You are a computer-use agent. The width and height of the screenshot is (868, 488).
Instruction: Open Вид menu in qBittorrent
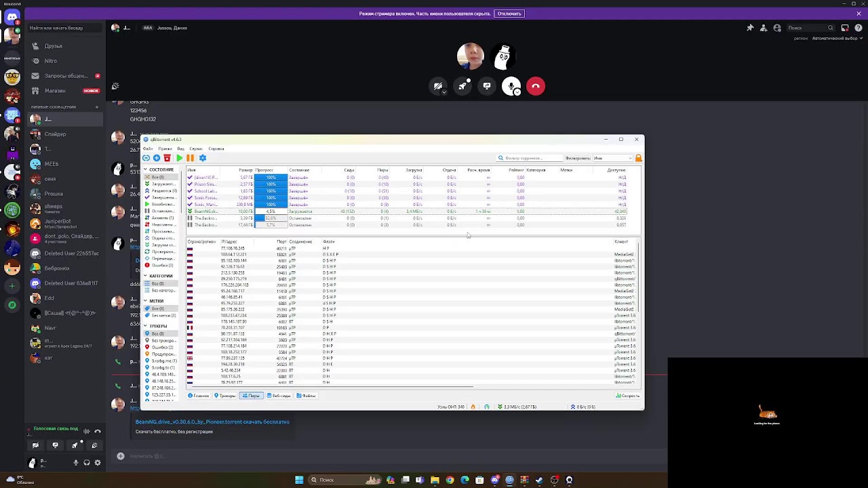tap(180, 148)
